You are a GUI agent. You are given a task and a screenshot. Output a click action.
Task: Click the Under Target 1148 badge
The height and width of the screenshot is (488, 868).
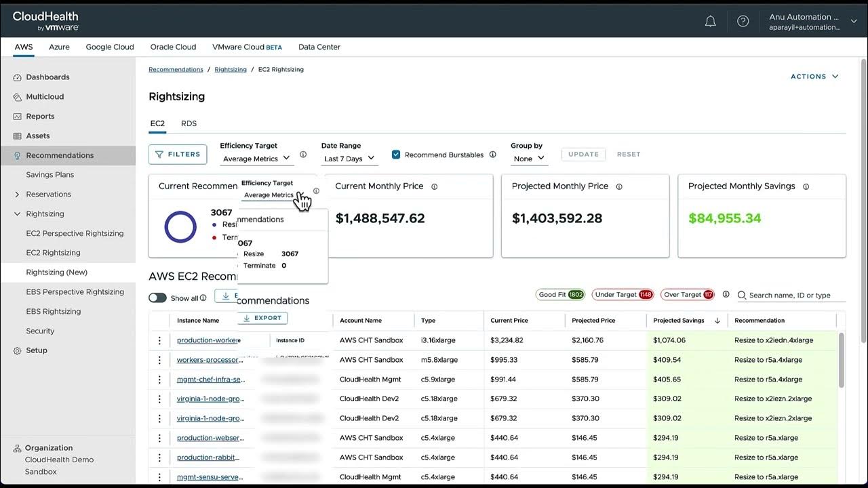coord(623,295)
